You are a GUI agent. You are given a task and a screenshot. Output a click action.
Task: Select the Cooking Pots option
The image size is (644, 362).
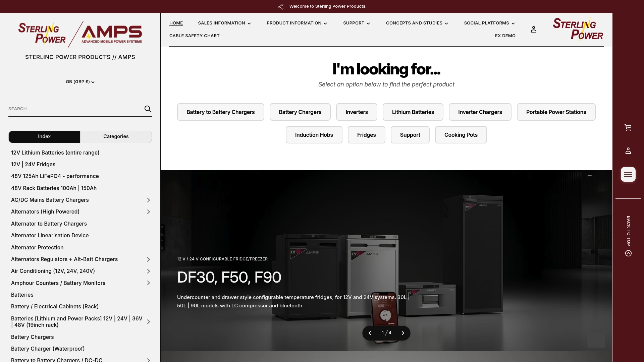(461, 135)
